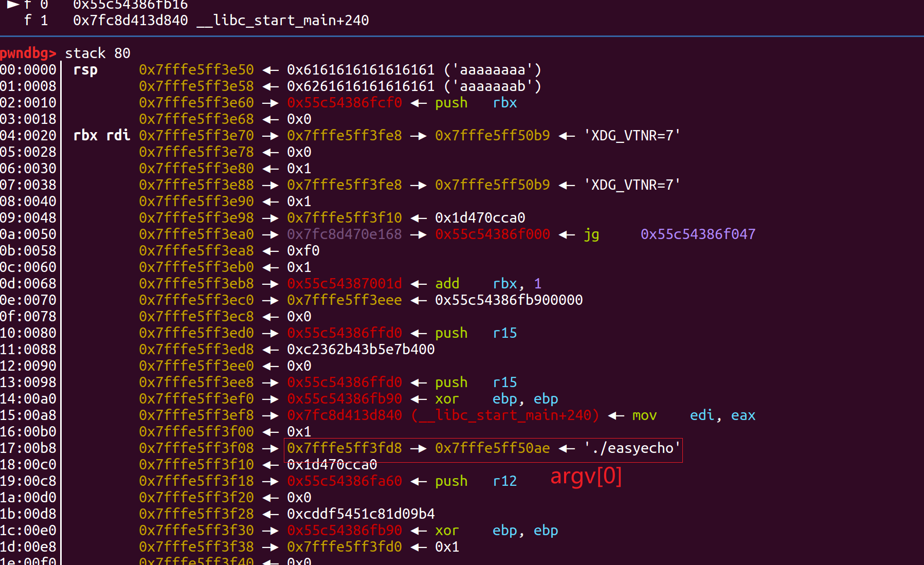This screenshot has width=924, height=565.
Task: Select the rsp register label
Action: [x=85, y=69]
